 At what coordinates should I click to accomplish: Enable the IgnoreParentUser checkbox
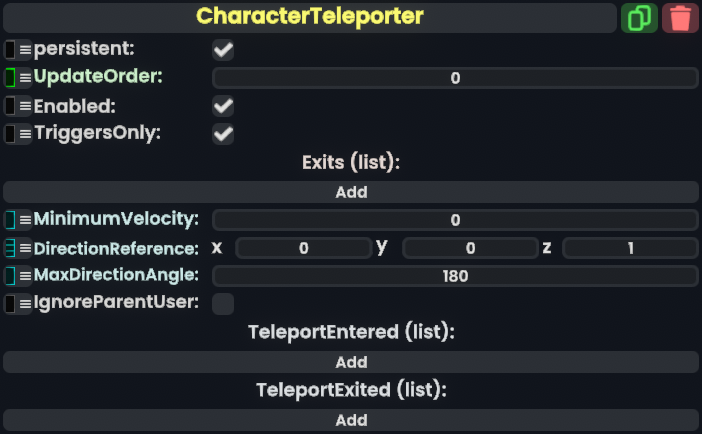[223, 303]
